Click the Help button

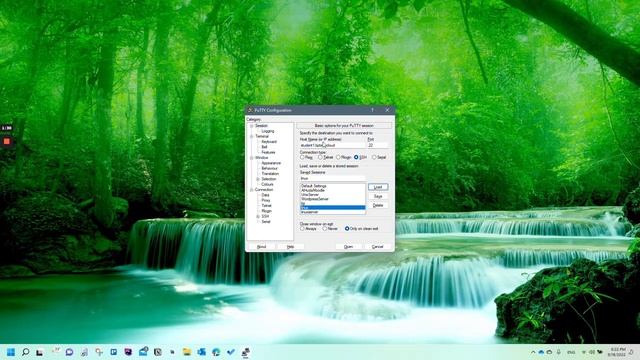click(290, 247)
